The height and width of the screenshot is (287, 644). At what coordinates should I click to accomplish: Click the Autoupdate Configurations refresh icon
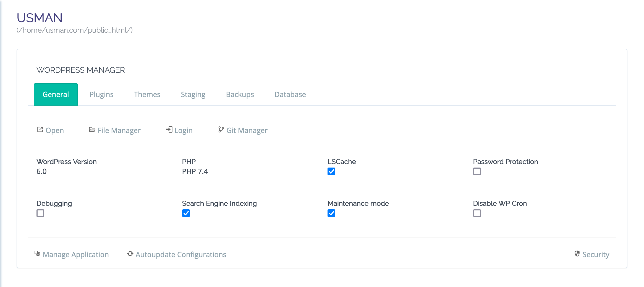tap(130, 254)
